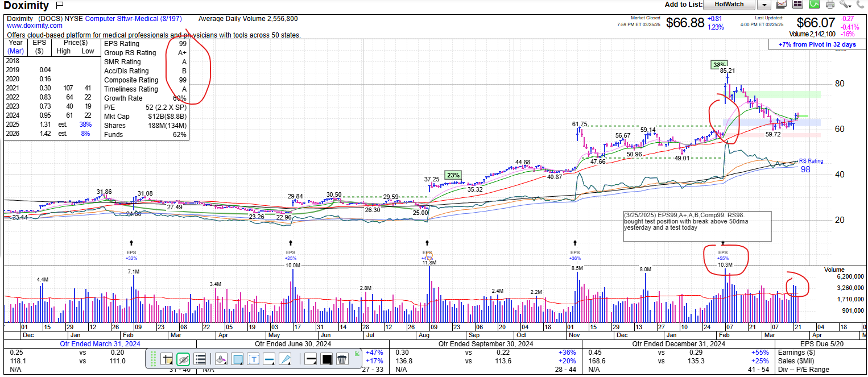Viewport: 868px width, 377px height.
Task: Open the Add to List dropdown arrow
Action: point(763,5)
